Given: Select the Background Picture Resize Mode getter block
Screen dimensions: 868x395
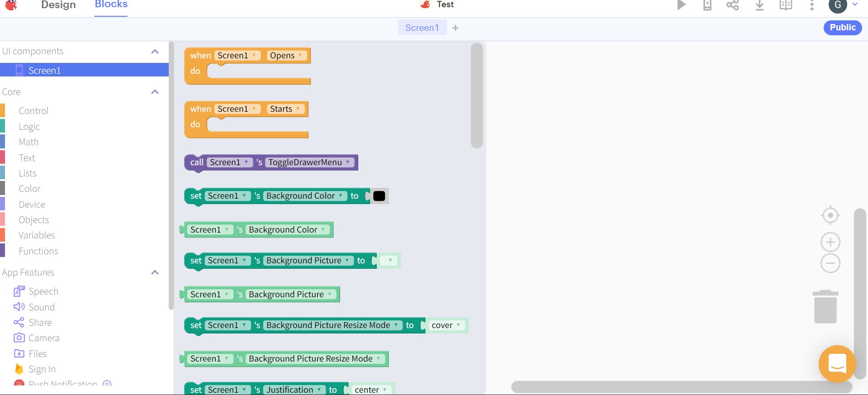Looking at the screenshot, I should tap(284, 359).
